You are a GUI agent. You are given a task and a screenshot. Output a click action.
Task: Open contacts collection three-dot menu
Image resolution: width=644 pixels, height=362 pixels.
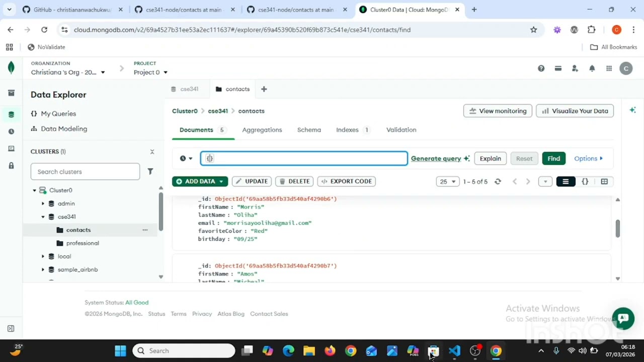145,230
